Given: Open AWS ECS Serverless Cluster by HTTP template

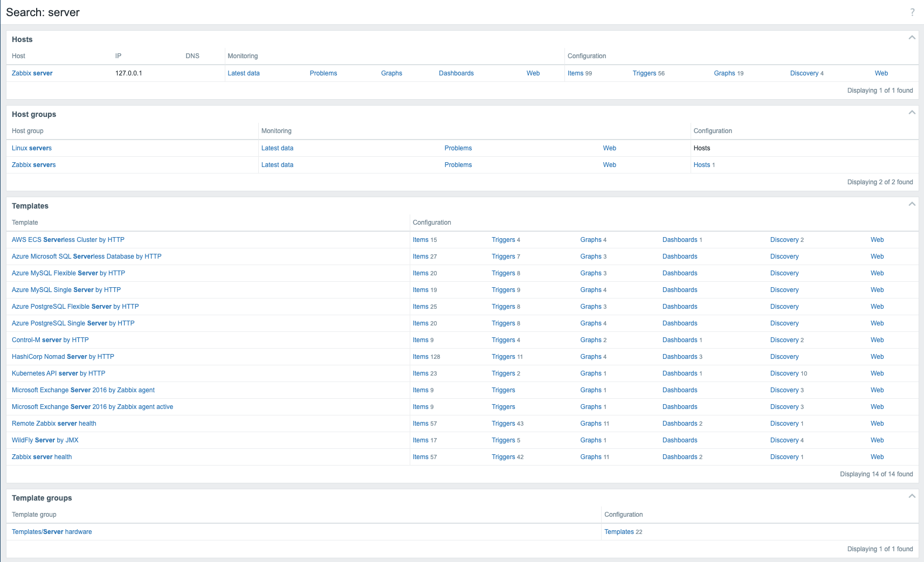Looking at the screenshot, I should click(x=68, y=240).
